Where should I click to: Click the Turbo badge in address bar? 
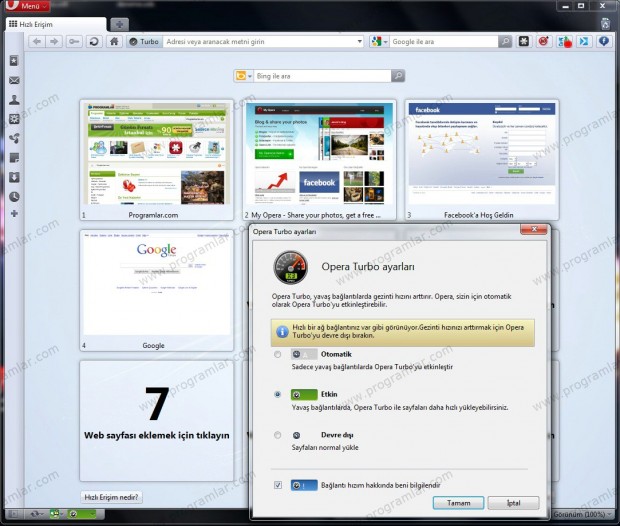(x=145, y=42)
